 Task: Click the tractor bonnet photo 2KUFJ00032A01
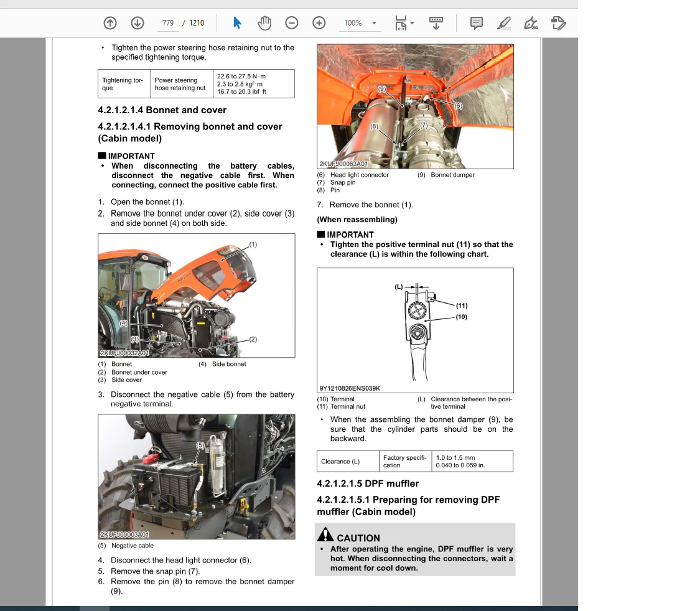coord(196,296)
